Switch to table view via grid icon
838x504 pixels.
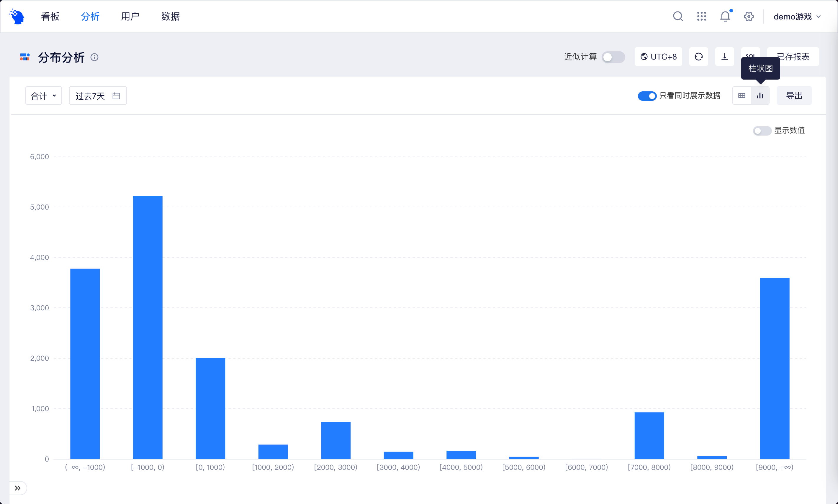point(742,95)
